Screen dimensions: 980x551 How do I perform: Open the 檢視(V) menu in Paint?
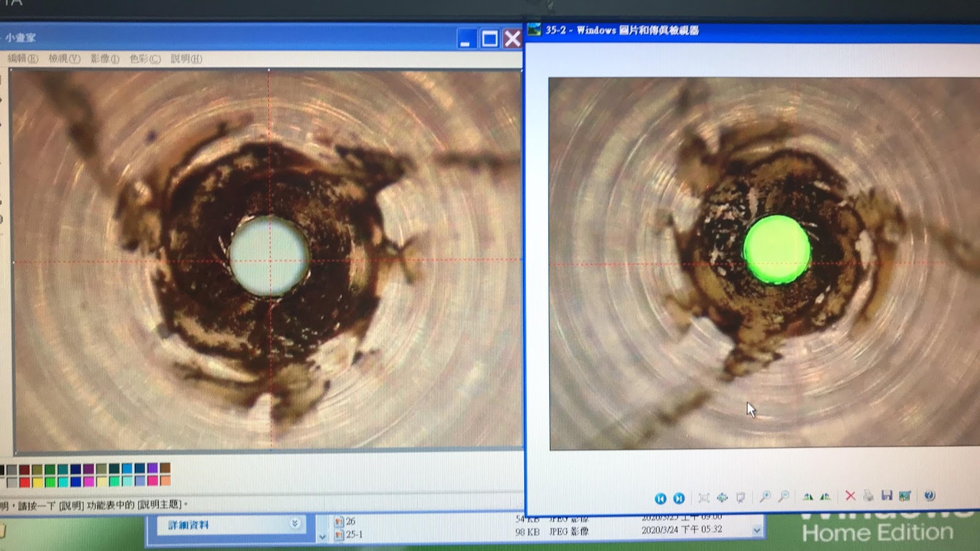[x=64, y=59]
